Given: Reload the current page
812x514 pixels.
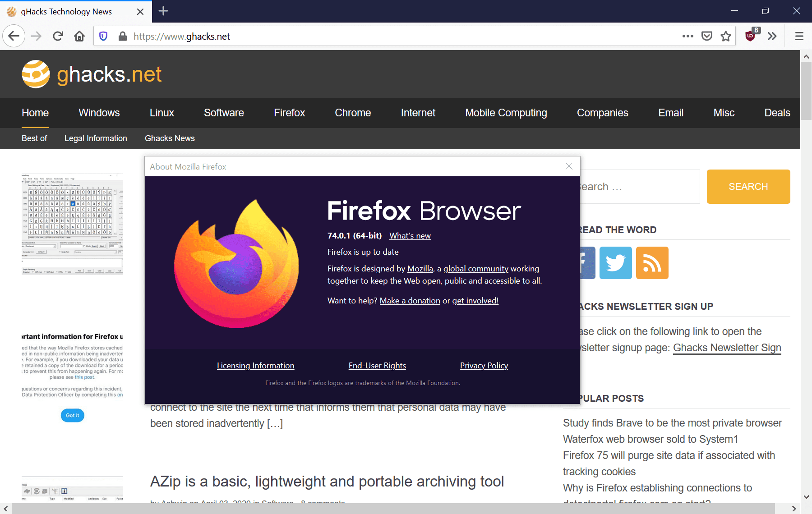Looking at the screenshot, I should pyautogui.click(x=58, y=36).
